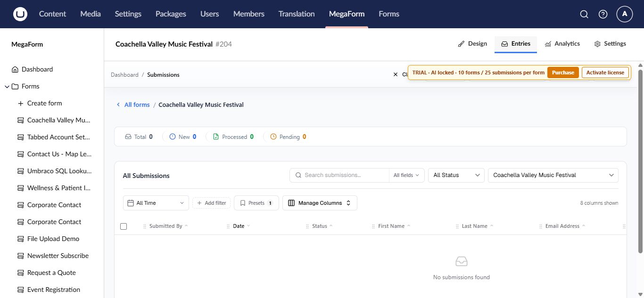Open the All fields search scope dropdown
The image size is (644, 298).
[x=406, y=175]
